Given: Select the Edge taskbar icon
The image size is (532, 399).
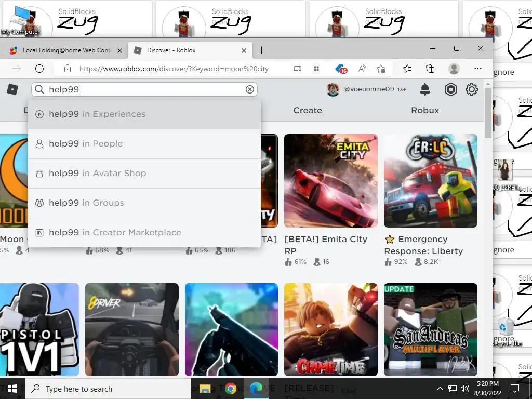Looking at the screenshot, I should tap(256, 389).
